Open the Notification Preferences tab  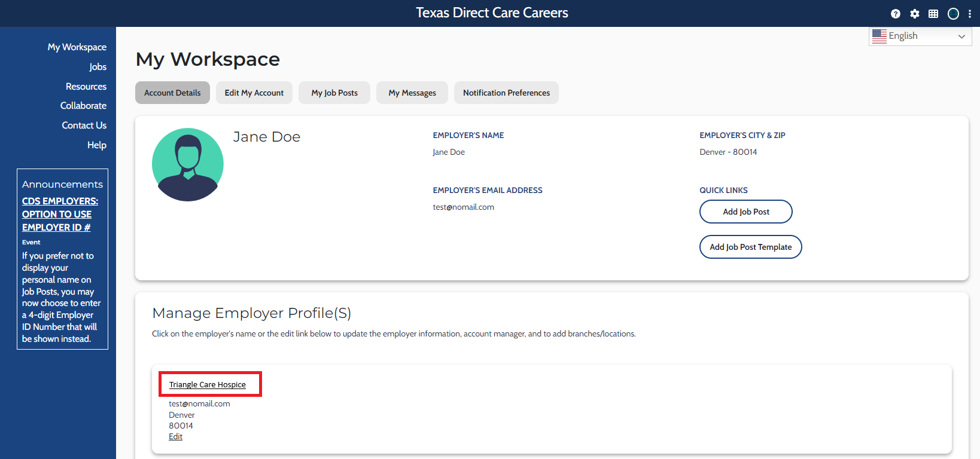[x=506, y=93]
